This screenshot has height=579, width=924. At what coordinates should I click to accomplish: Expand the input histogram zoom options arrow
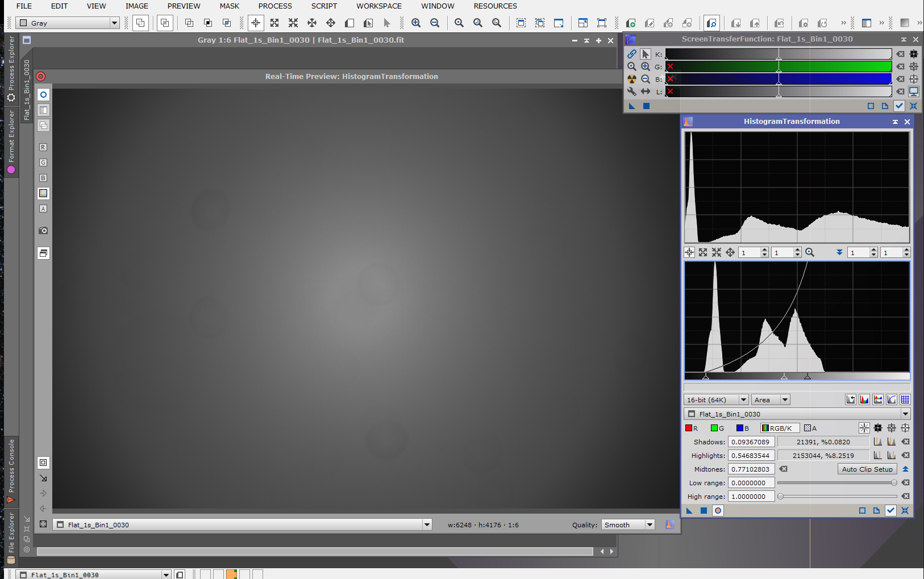pyautogui.click(x=839, y=252)
